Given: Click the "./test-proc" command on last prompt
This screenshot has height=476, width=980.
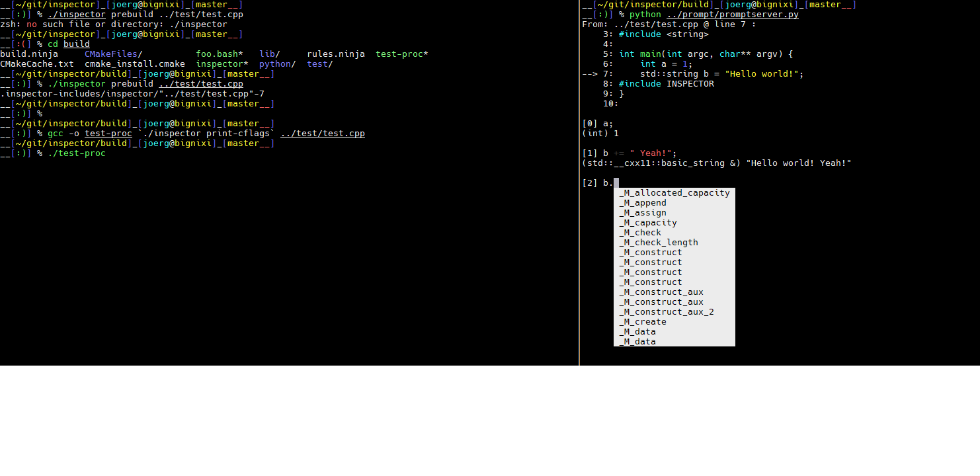Looking at the screenshot, I should [x=77, y=153].
